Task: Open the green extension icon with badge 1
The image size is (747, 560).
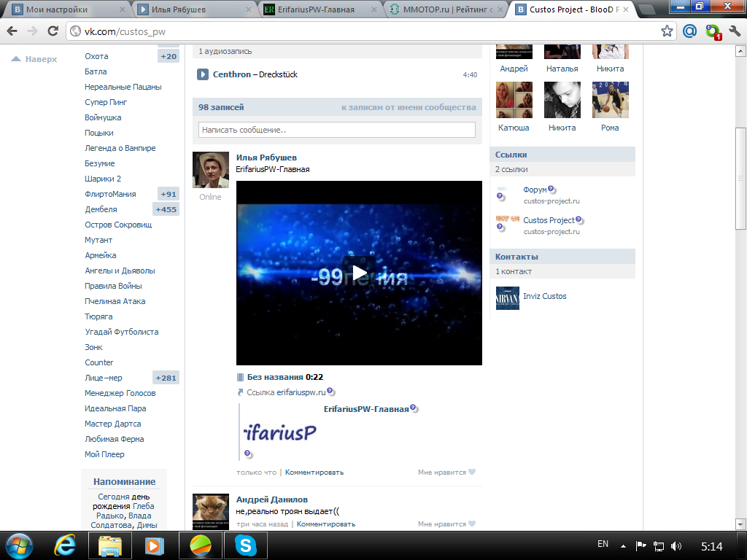Action: click(713, 32)
